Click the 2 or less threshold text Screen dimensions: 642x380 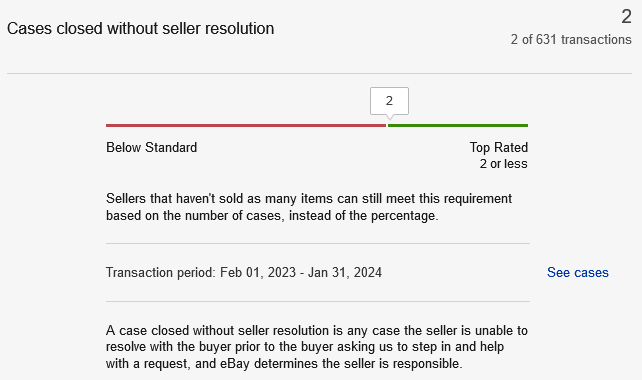(504, 164)
